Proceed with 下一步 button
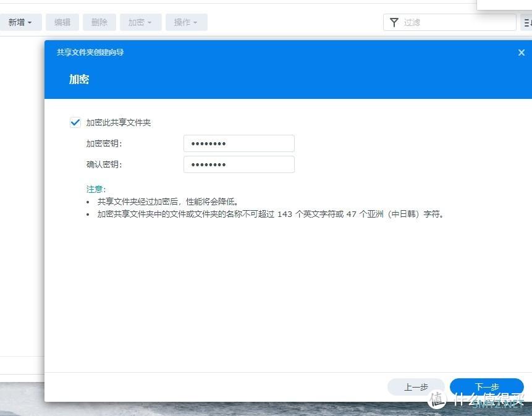Image resolution: width=532 pixels, height=416 pixels. tap(486, 387)
